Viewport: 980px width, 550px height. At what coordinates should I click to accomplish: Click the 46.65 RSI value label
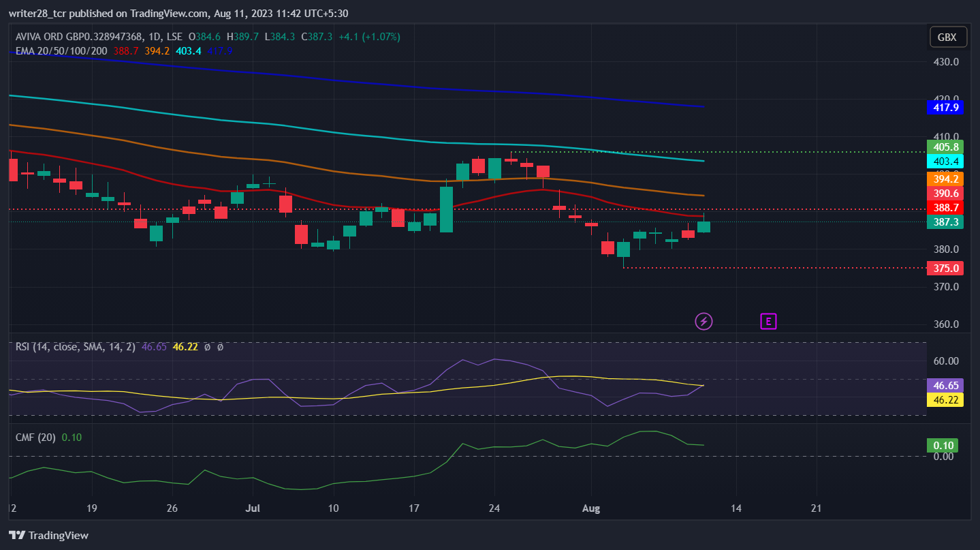tap(945, 385)
